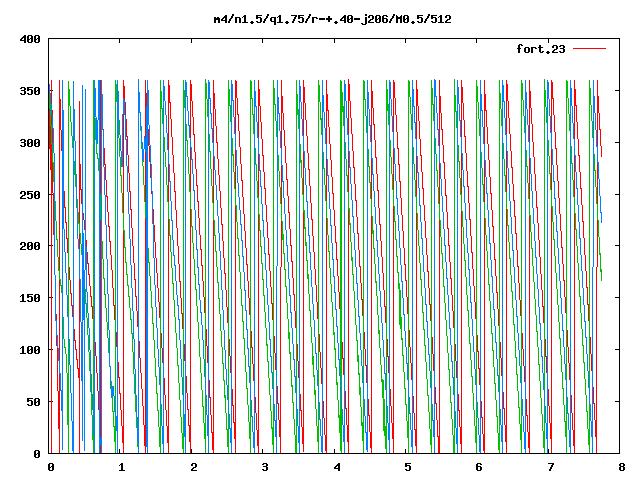Click x-axis label 3
Viewport: 640px width, 480px height.
click(264, 467)
